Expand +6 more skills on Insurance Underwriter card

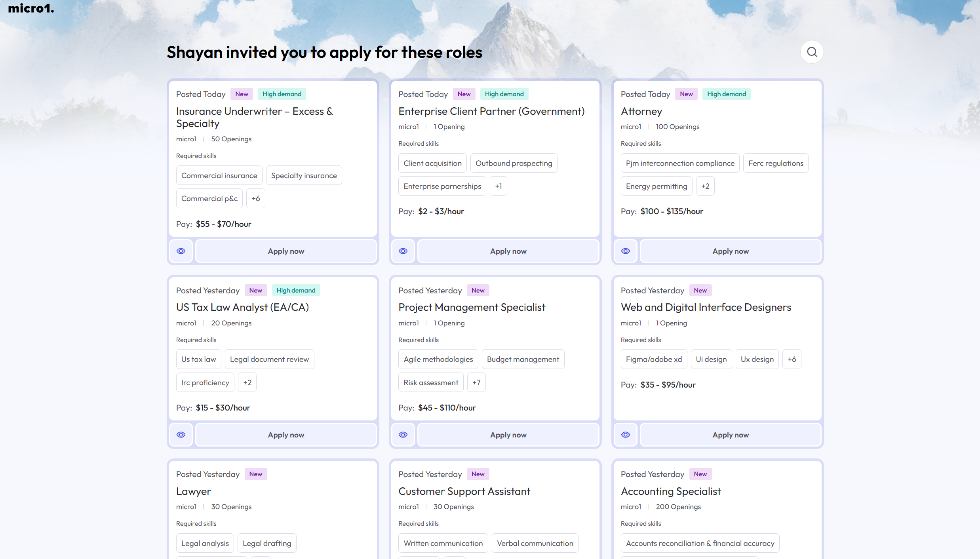[256, 198]
